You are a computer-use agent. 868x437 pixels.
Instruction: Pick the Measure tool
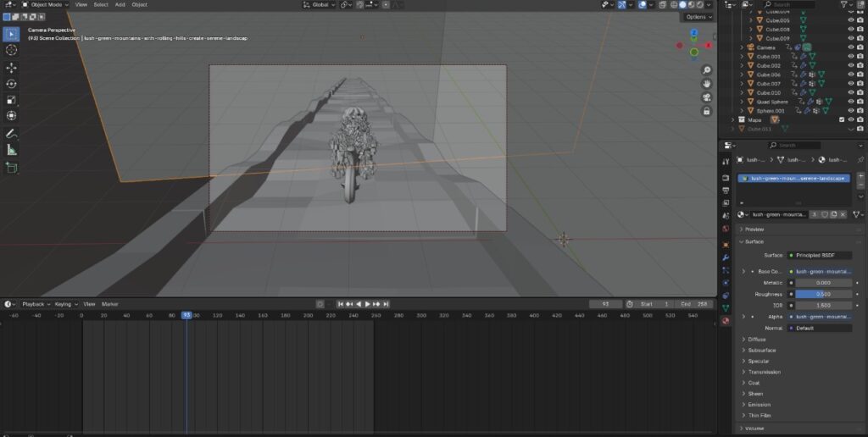coord(12,150)
